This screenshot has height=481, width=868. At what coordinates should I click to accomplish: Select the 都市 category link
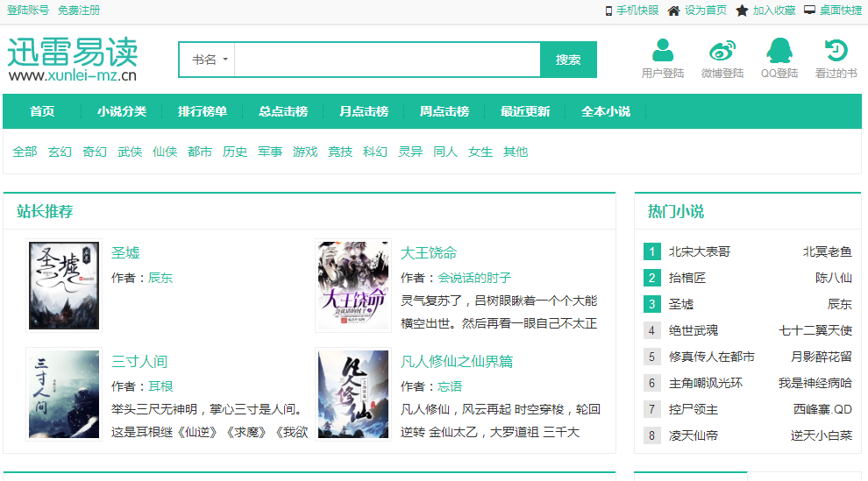pyautogui.click(x=200, y=152)
